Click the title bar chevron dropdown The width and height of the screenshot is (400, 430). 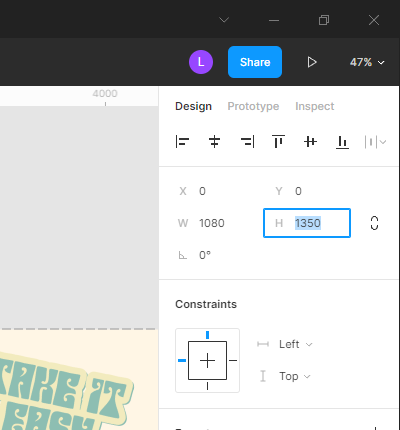[x=224, y=20]
